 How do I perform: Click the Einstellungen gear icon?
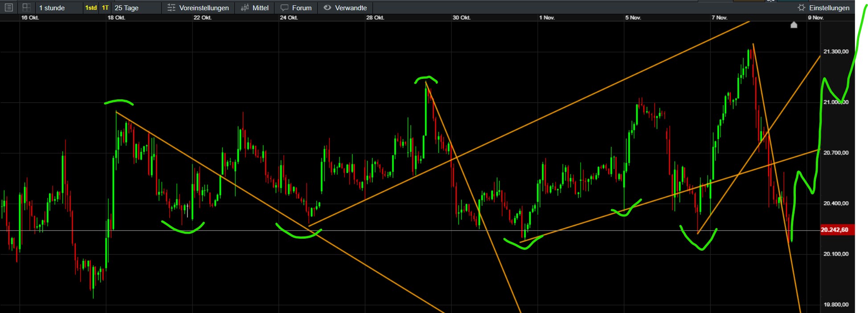click(x=801, y=8)
